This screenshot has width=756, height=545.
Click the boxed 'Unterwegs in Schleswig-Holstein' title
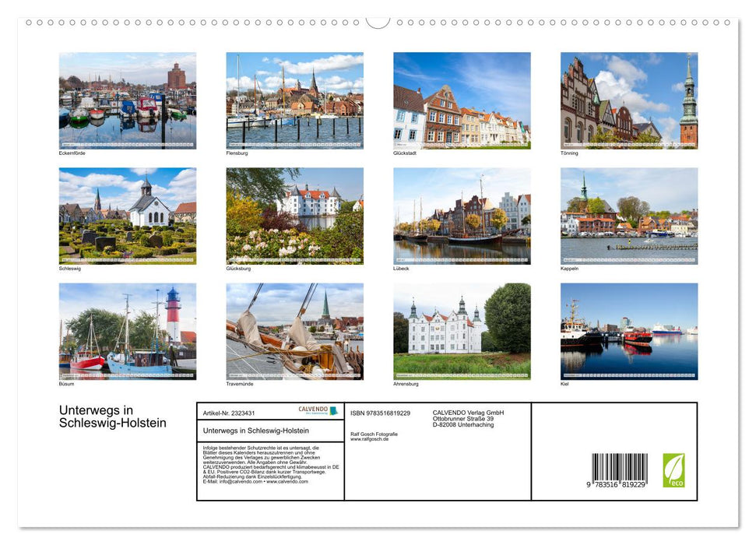(x=256, y=431)
